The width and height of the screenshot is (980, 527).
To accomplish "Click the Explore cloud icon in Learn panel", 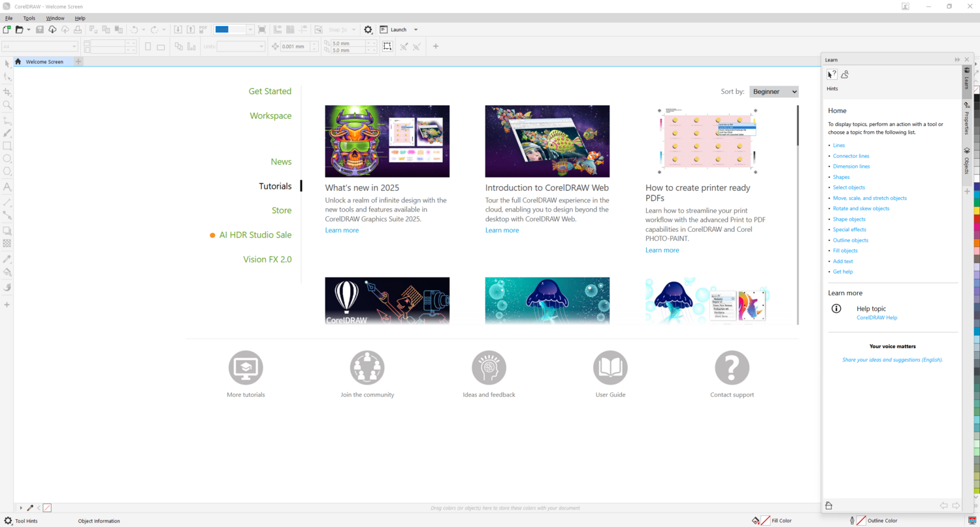I will click(845, 74).
